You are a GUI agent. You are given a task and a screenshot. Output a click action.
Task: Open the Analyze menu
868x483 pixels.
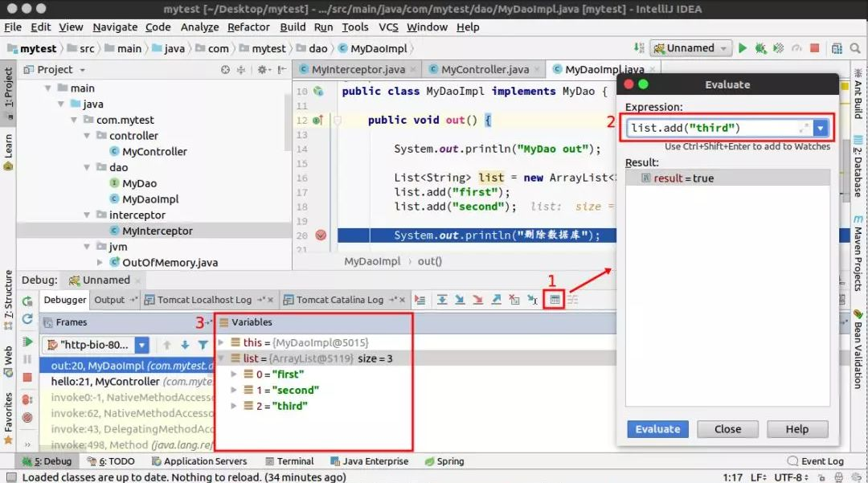199,27
